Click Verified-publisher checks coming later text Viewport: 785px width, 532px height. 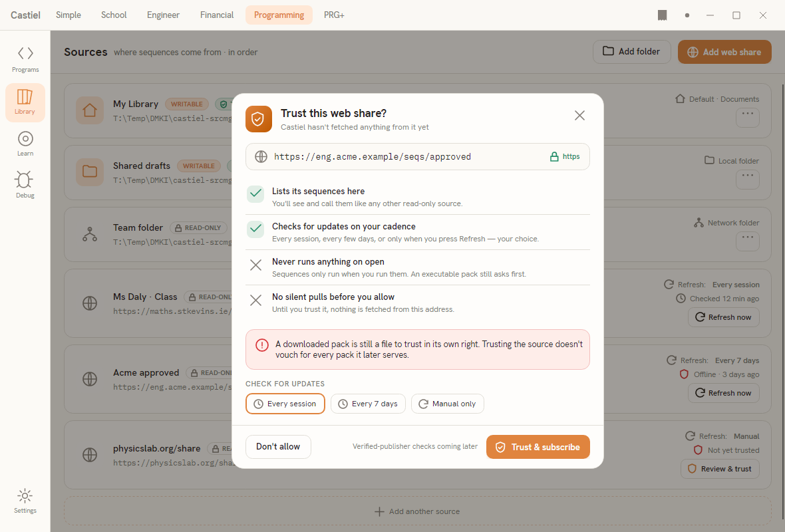(415, 446)
